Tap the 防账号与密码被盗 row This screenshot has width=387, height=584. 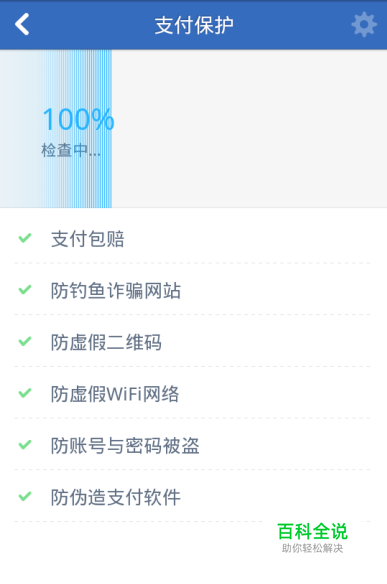tap(193, 445)
